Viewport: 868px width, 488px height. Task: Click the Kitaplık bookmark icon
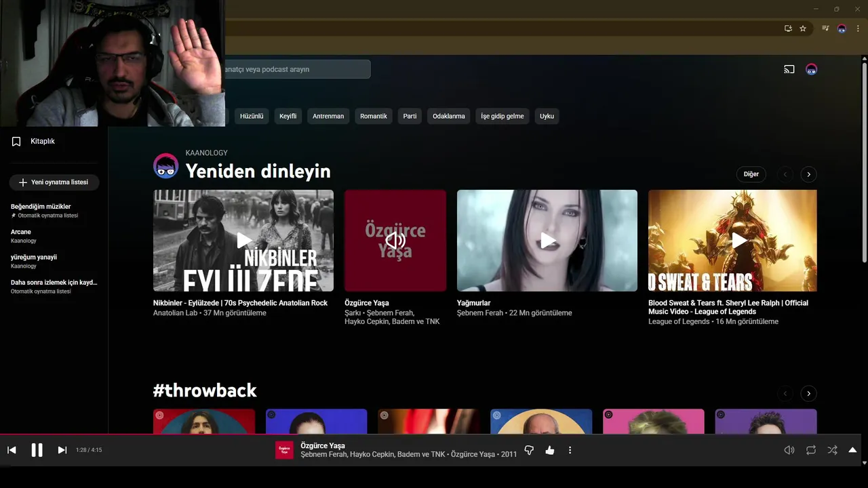tap(16, 141)
